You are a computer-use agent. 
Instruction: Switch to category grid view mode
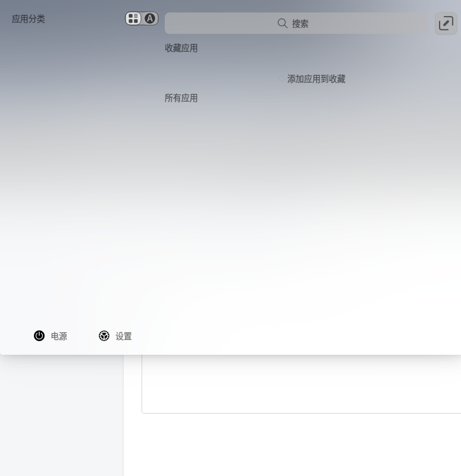[x=133, y=18]
